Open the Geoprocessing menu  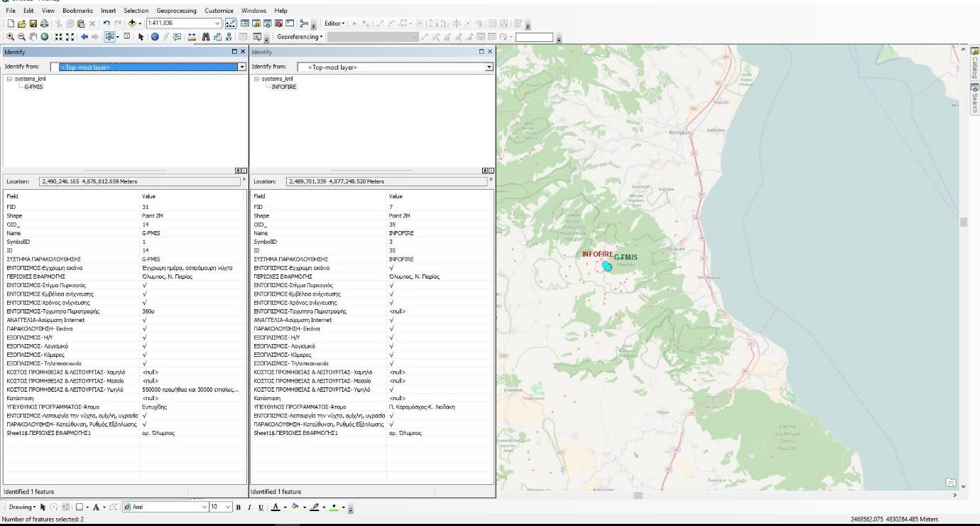176,11
